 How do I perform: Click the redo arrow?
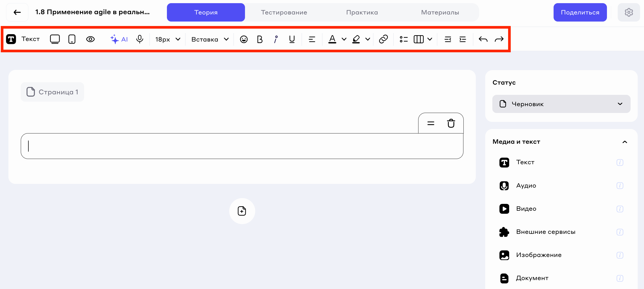(x=499, y=39)
